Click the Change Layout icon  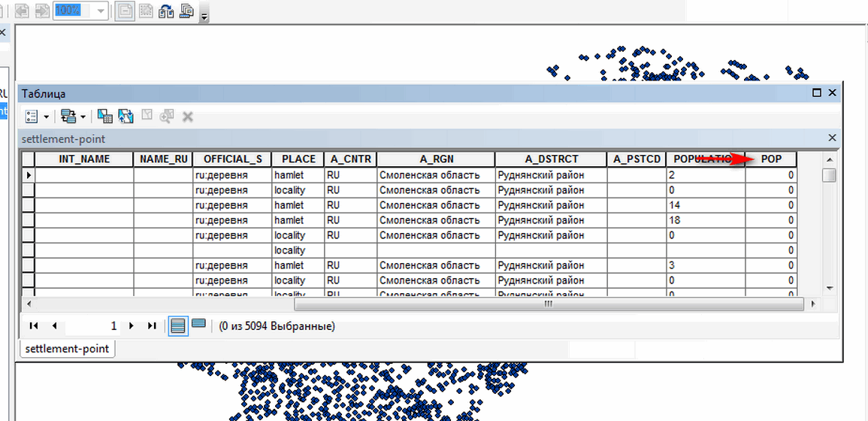click(x=166, y=11)
